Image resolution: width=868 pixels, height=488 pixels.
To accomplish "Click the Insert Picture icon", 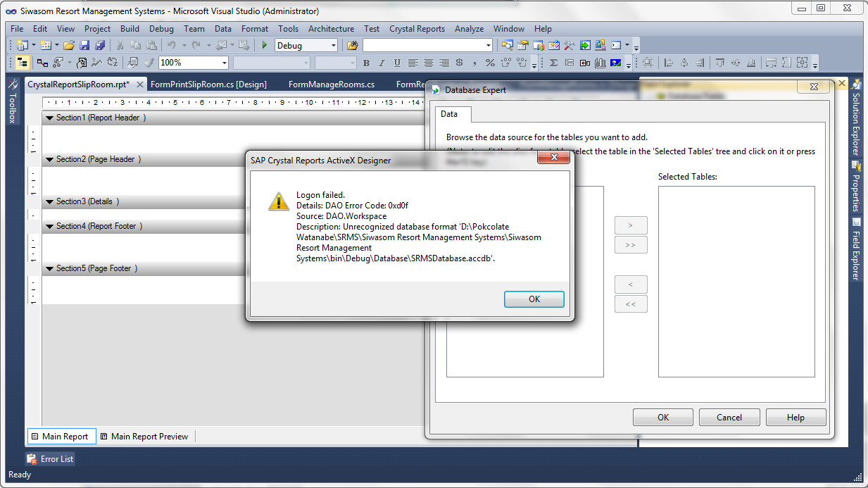I will point(615,63).
